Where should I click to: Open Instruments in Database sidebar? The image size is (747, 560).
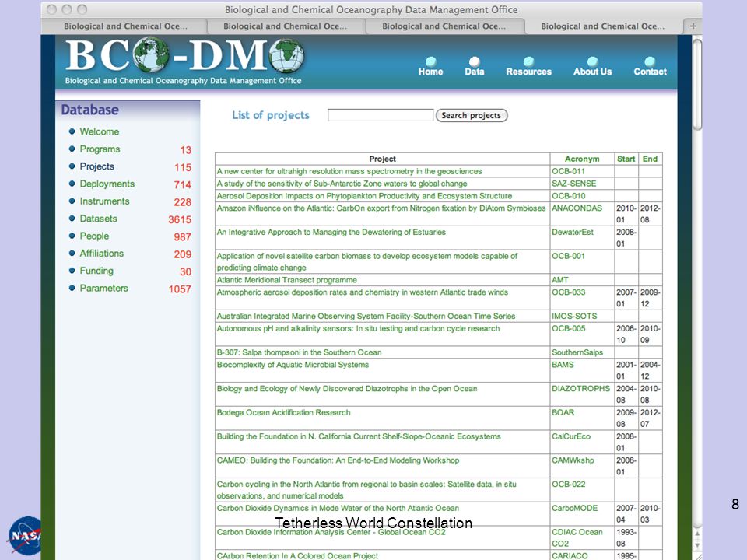pos(104,201)
